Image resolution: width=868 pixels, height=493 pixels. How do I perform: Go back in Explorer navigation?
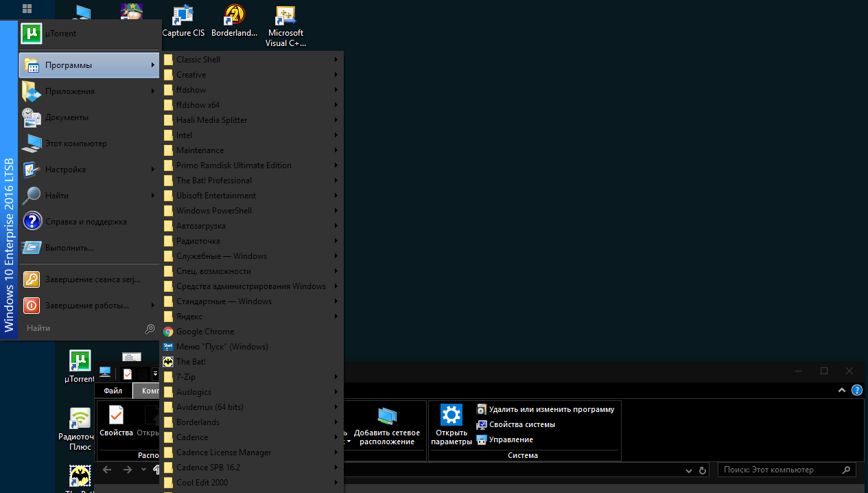[107, 470]
